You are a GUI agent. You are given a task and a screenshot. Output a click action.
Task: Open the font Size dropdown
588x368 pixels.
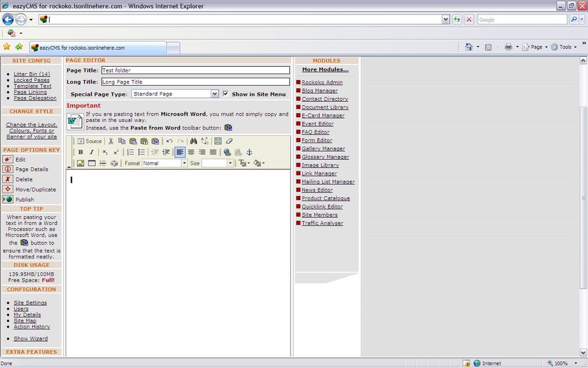[230, 163]
